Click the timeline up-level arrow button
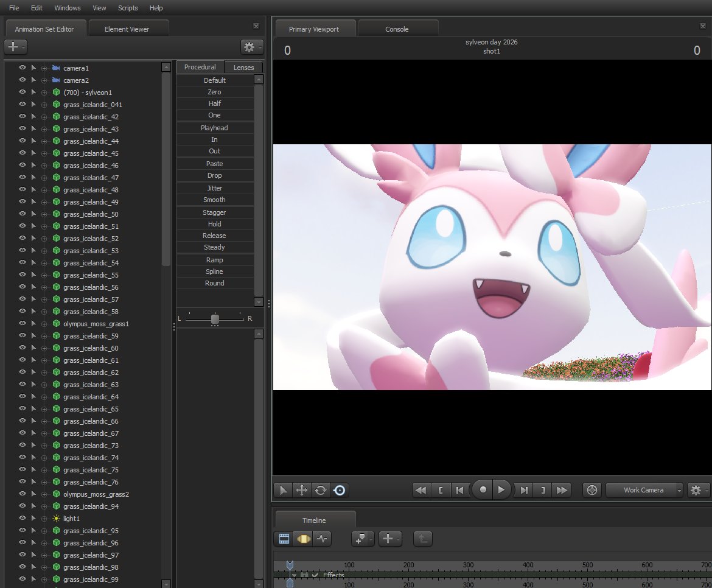 pos(423,539)
